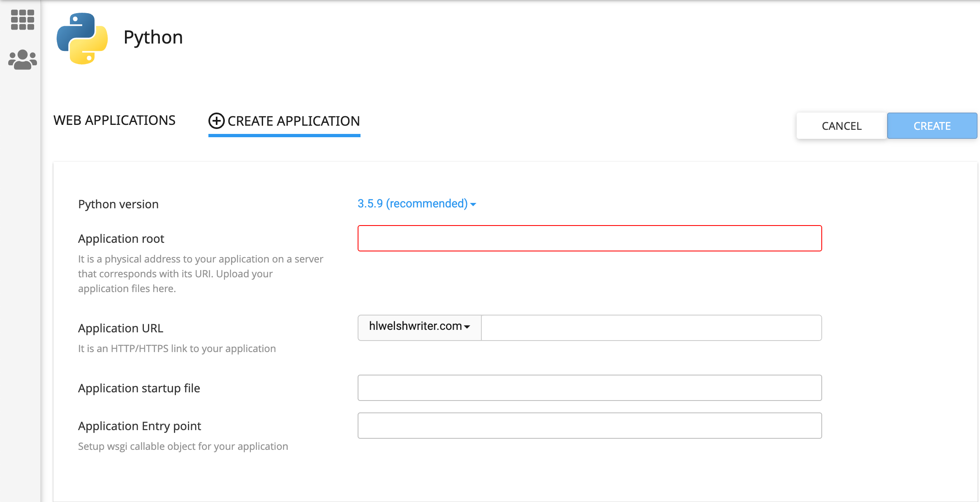
Task: Expand the Python version 3.5.9 dropdown
Action: 412,204
